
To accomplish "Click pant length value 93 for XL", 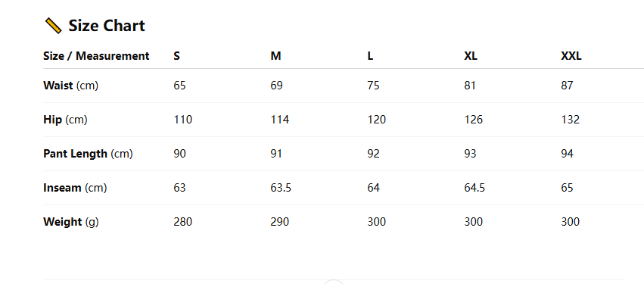I will coord(470,154).
